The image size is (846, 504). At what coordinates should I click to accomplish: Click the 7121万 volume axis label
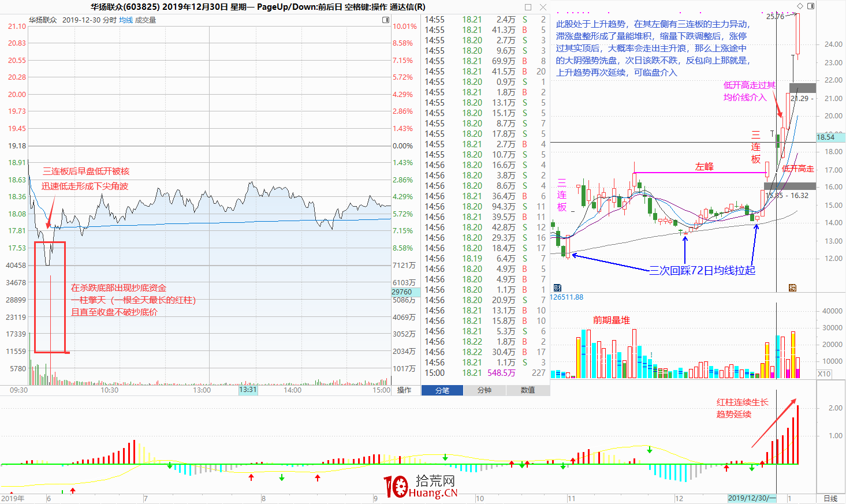(x=404, y=266)
